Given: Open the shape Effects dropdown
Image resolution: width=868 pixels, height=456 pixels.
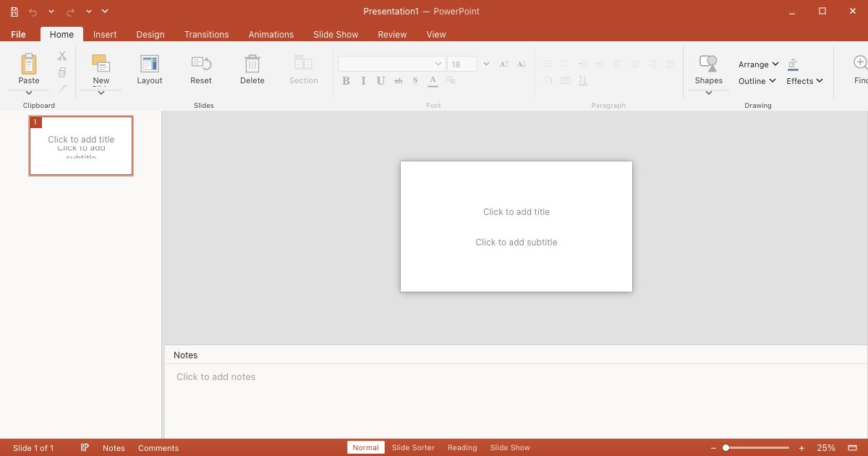Looking at the screenshot, I should click(805, 81).
